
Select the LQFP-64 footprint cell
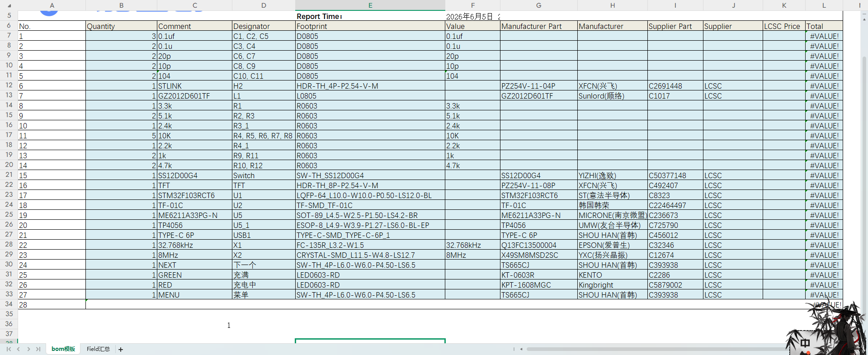(370, 195)
